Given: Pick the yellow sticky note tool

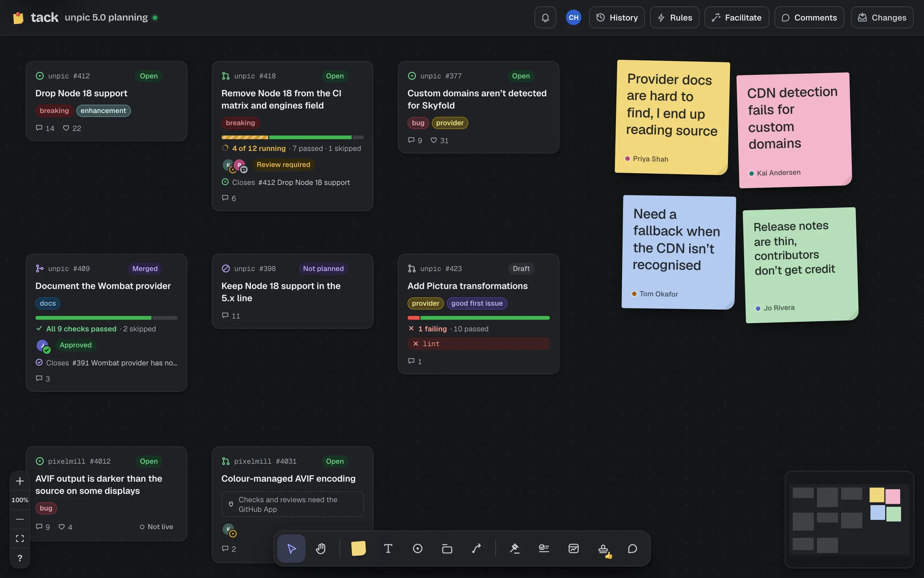Looking at the screenshot, I should tap(358, 548).
